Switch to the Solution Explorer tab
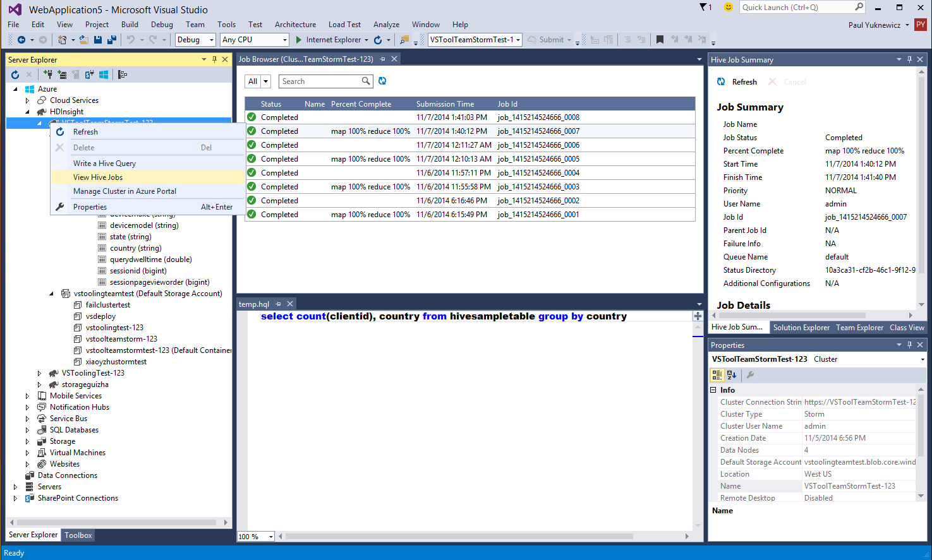The height and width of the screenshot is (560, 932). point(801,327)
